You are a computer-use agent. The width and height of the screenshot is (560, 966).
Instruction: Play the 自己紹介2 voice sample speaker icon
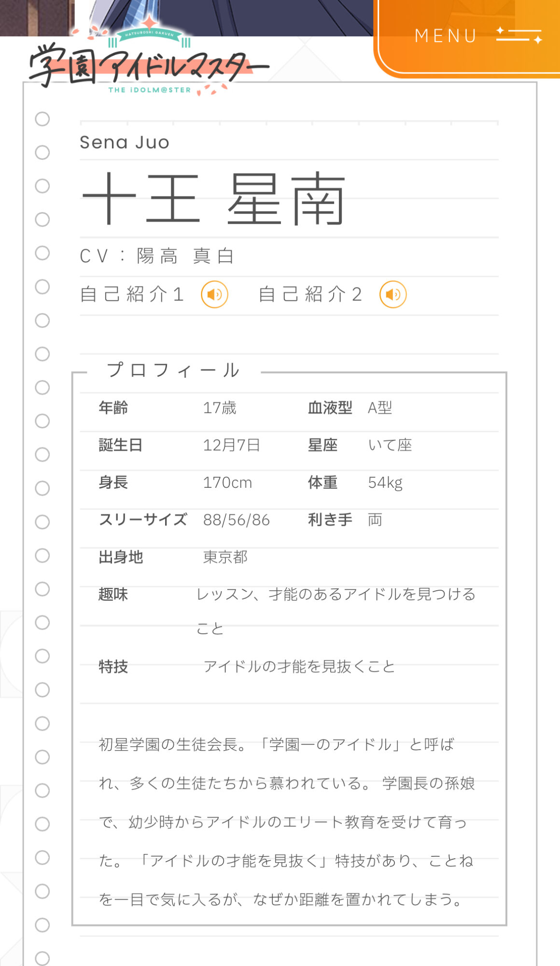(393, 294)
